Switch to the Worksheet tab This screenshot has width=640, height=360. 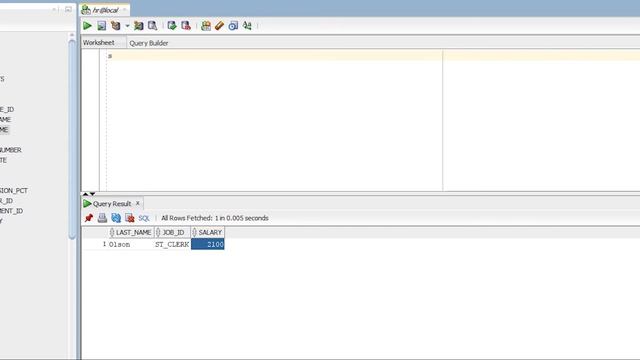pyautogui.click(x=99, y=42)
